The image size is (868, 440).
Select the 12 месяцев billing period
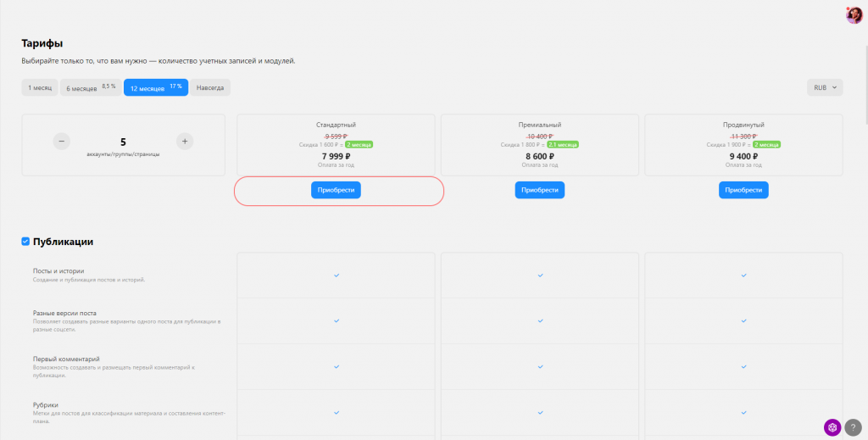coord(156,87)
